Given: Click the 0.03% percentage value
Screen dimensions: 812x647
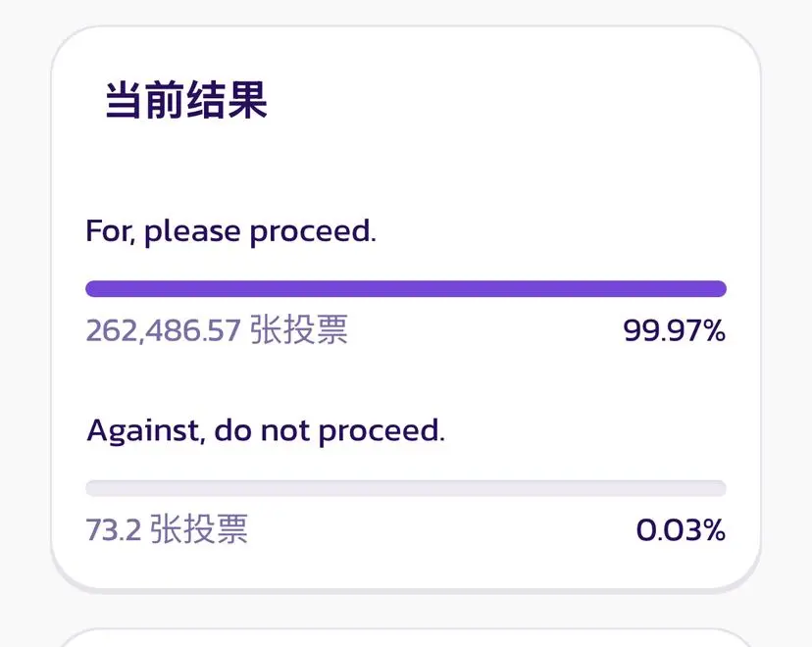Looking at the screenshot, I should tap(681, 530).
